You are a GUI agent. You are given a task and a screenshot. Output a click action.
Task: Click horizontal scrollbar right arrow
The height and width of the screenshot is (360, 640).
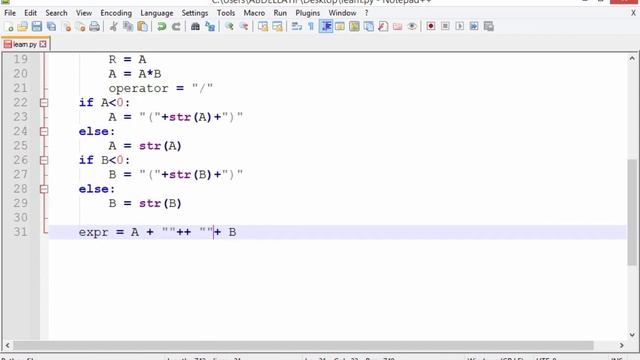pos(621,346)
